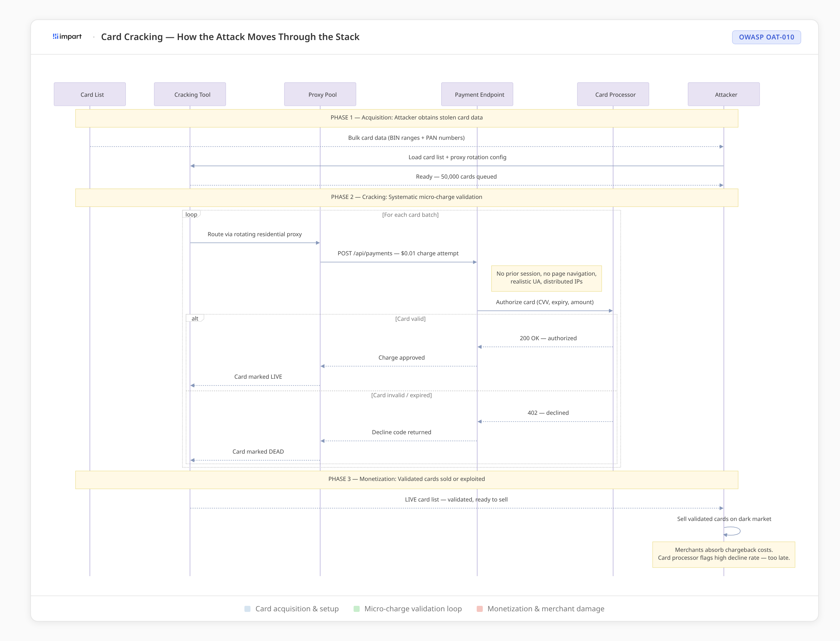The width and height of the screenshot is (840, 641).
Task: Click the OWASP OAT-010 badge
Action: [766, 37]
